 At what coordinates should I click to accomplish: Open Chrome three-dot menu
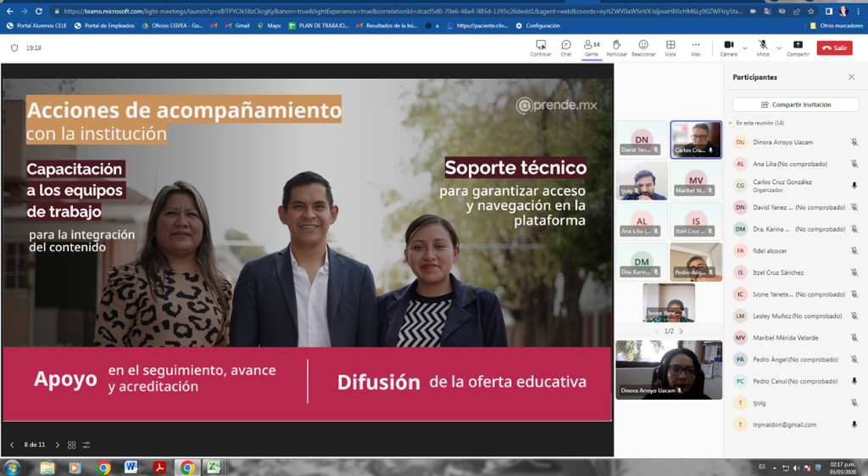[x=859, y=11]
